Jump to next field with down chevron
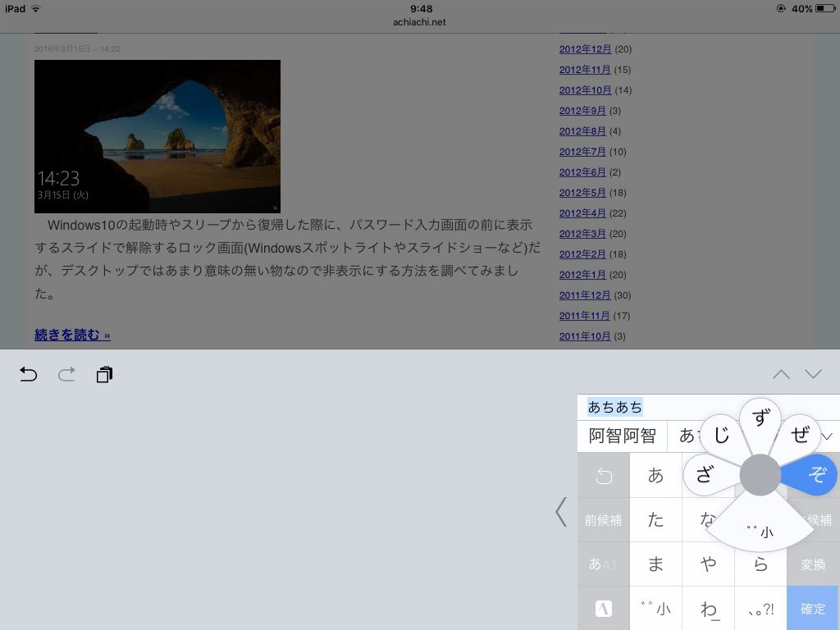 tap(813, 374)
